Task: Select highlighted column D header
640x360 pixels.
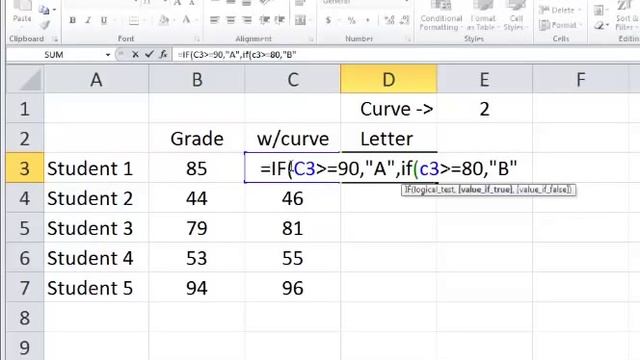Action: [389, 79]
